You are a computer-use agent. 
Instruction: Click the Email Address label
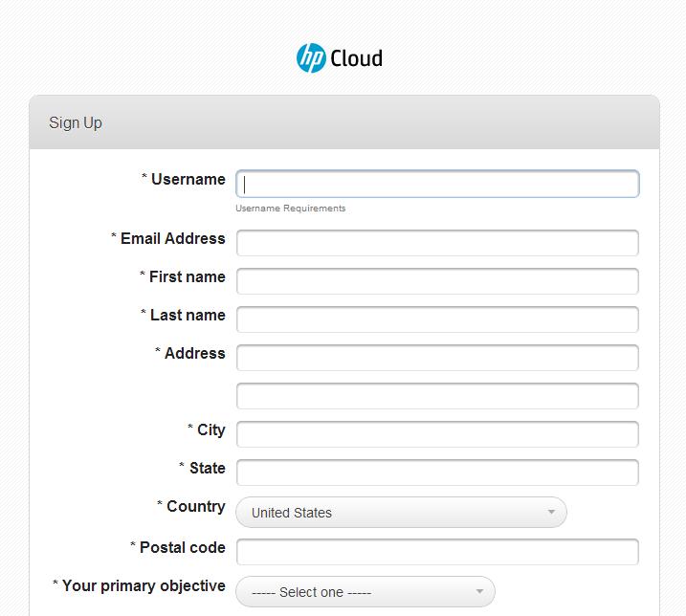[x=173, y=238]
